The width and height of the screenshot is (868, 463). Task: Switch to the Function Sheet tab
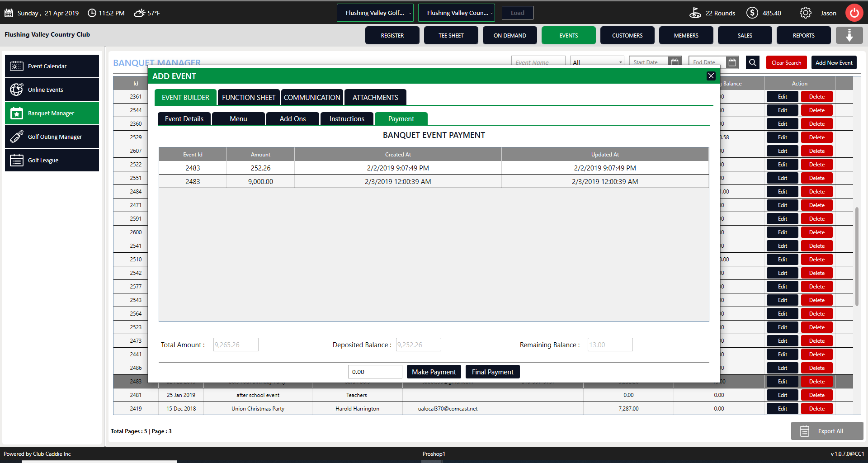(249, 98)
